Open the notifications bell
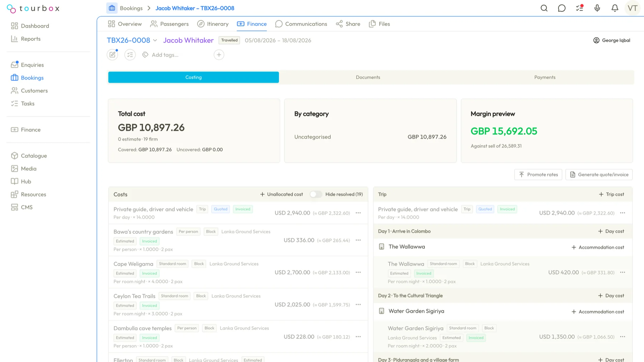This screenshot has width=644, height=362. (x=615, y=8)
